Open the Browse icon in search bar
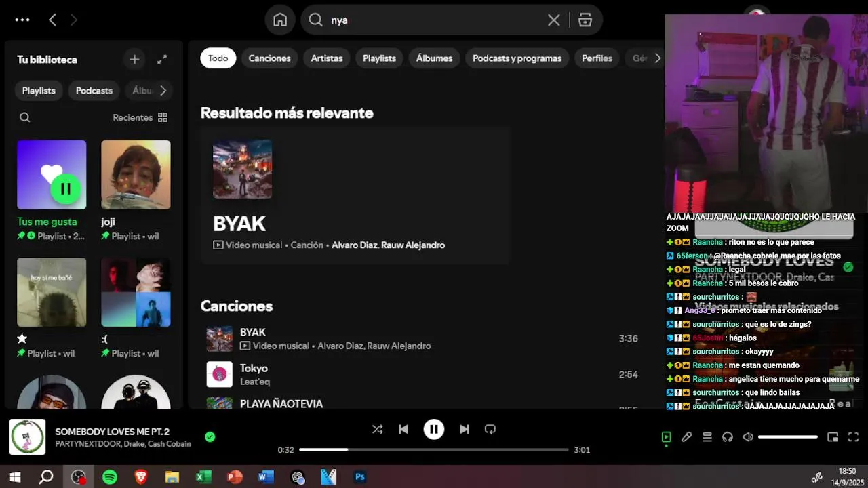Image resolution: width=868 pixels, height=488 pixels. click(x=585, y=20)
